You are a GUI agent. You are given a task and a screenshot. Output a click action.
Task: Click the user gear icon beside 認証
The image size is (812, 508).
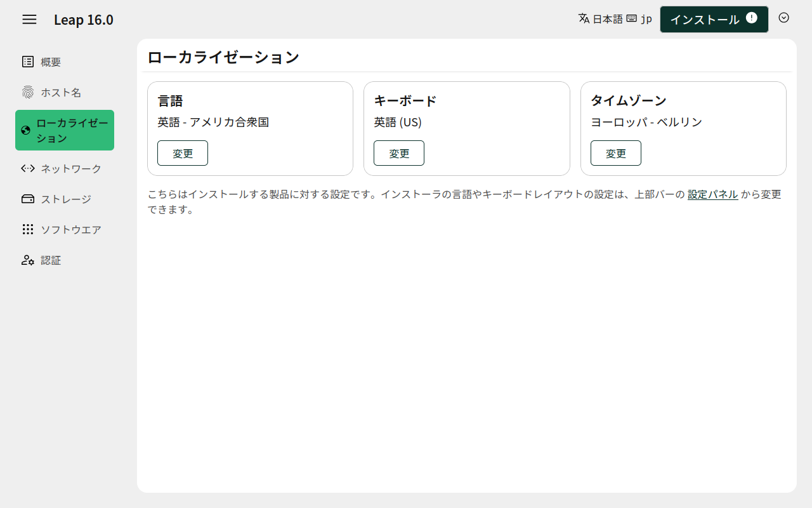tap(28, 260)
